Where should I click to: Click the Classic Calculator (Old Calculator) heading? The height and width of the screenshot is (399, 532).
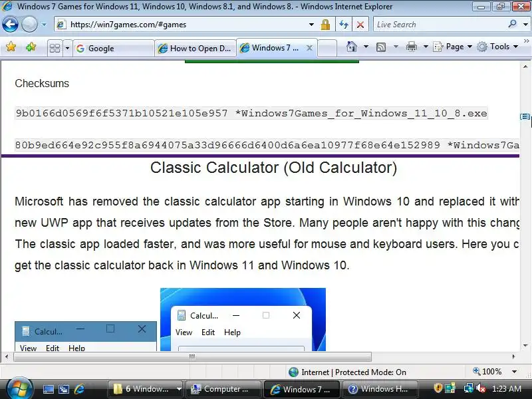click(x=273, y=168)
